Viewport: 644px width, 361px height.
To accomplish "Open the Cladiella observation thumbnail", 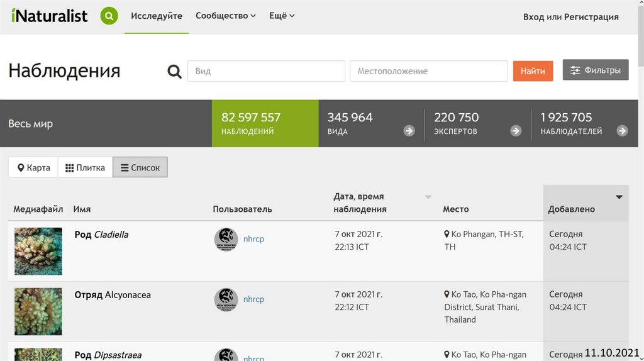I will coord(38,251).
